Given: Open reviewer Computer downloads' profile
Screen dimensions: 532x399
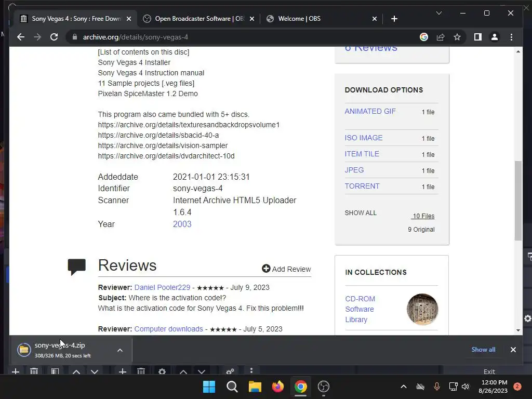Looking at the screenshot, I should point(169,329).
